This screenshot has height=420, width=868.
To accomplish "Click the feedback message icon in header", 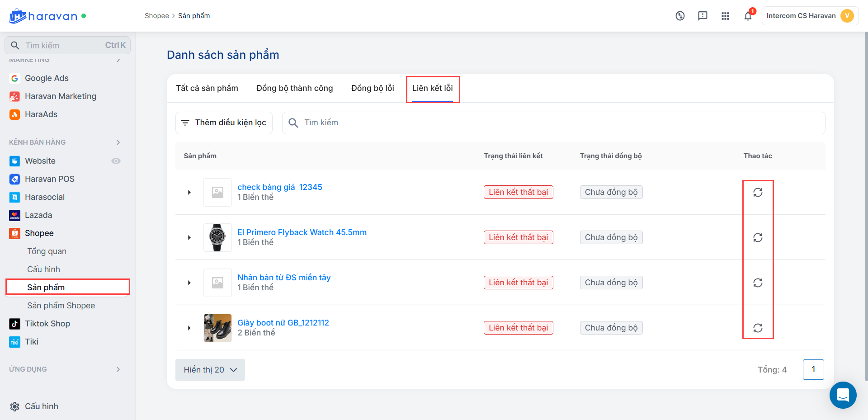I will tap(703, 16).
